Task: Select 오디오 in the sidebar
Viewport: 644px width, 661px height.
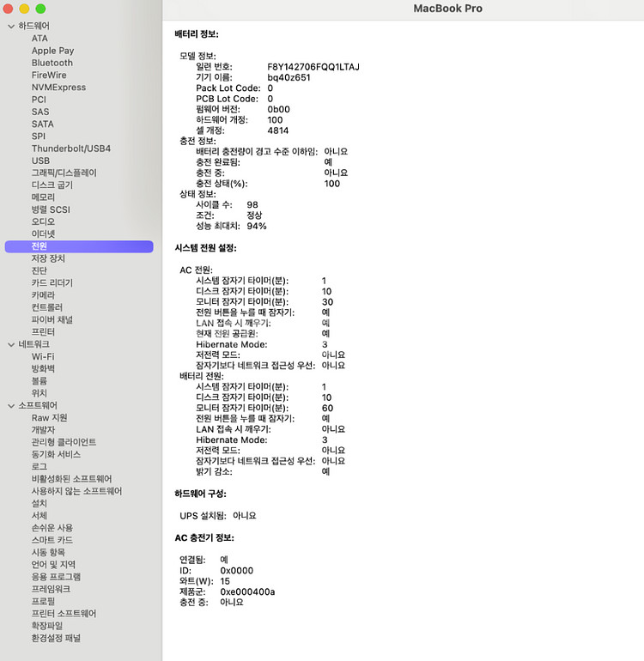Action: tap(43, 221)
